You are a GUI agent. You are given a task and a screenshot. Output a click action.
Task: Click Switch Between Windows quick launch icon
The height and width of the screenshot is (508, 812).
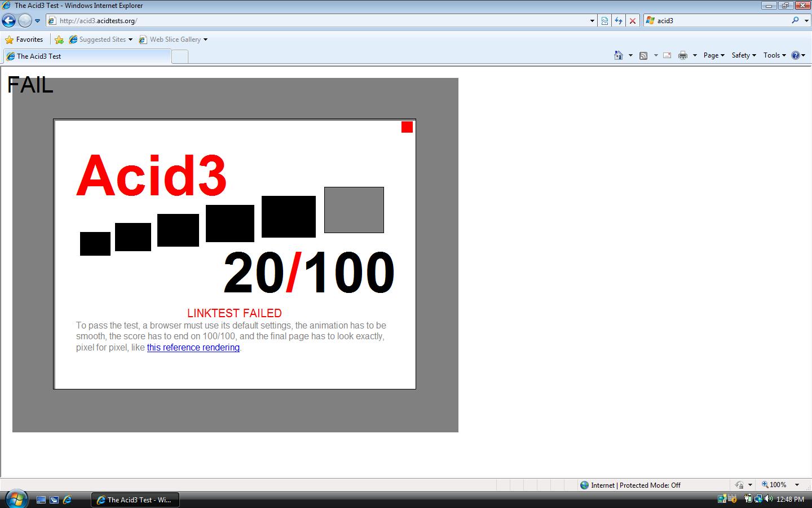pos(54,500)
